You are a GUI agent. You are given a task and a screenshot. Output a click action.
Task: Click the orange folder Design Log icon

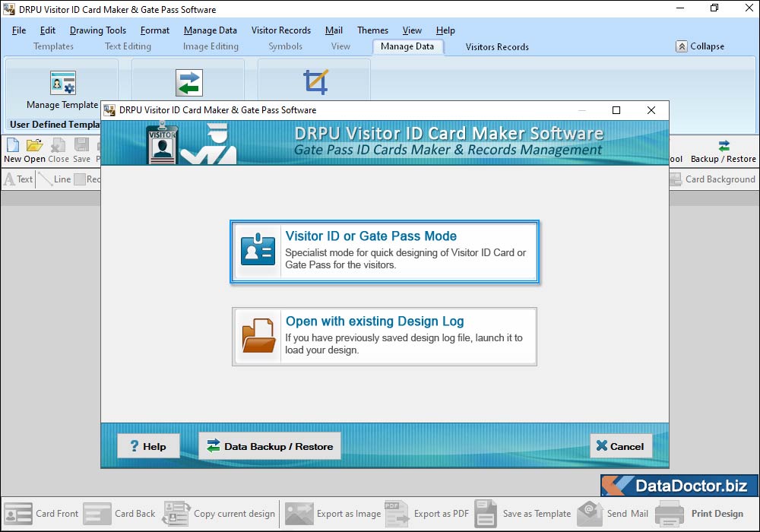pos(258,335)
